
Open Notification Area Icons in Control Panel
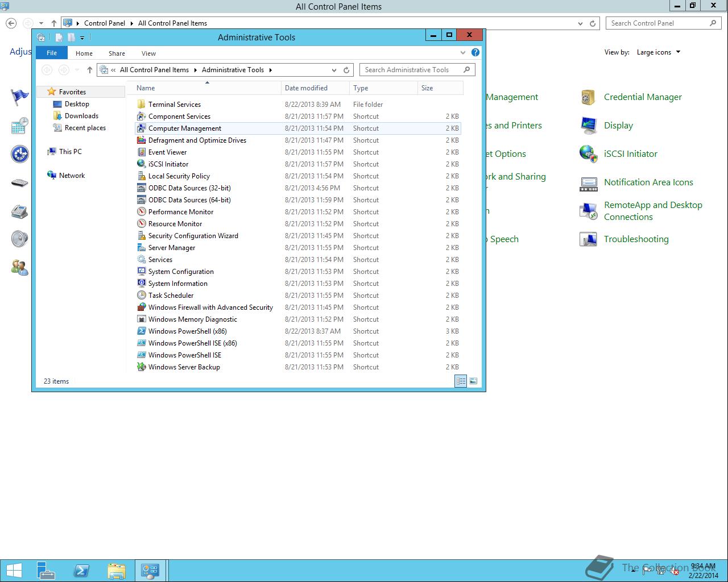[648, 182]
